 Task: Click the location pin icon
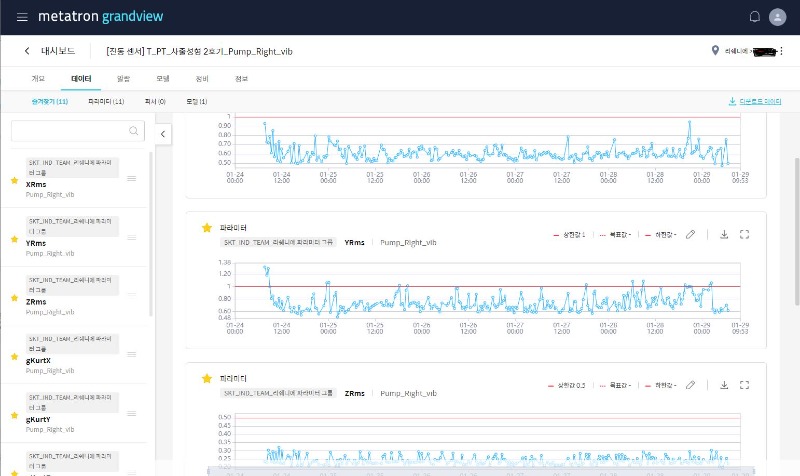(715, 51)
